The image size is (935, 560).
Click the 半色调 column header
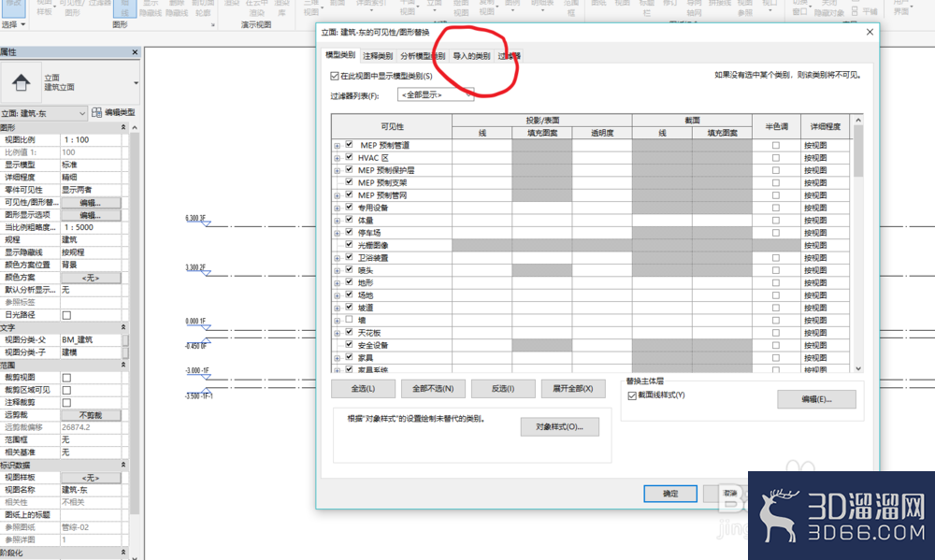click(x=776, y=126)
